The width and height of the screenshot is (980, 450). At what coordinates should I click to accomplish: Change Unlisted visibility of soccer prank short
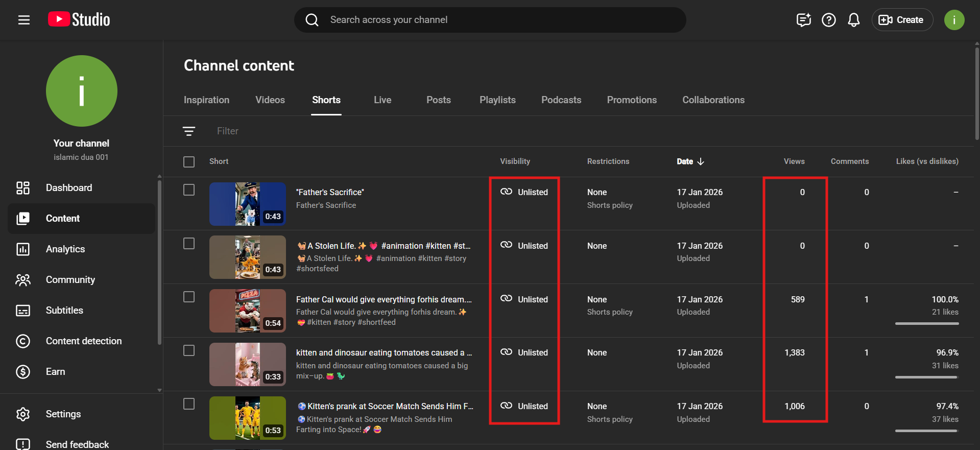pyautogui.click(x=524, y=406)
